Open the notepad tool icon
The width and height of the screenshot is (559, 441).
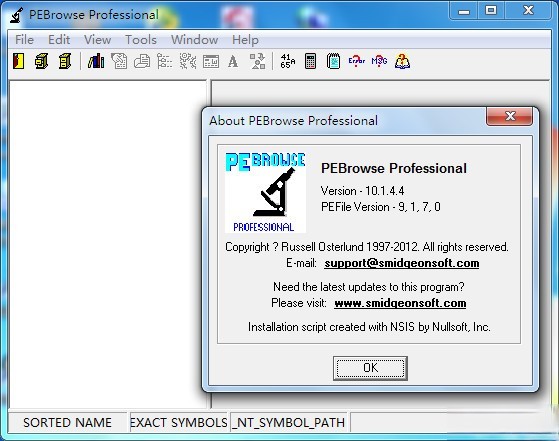click(333, 61)
